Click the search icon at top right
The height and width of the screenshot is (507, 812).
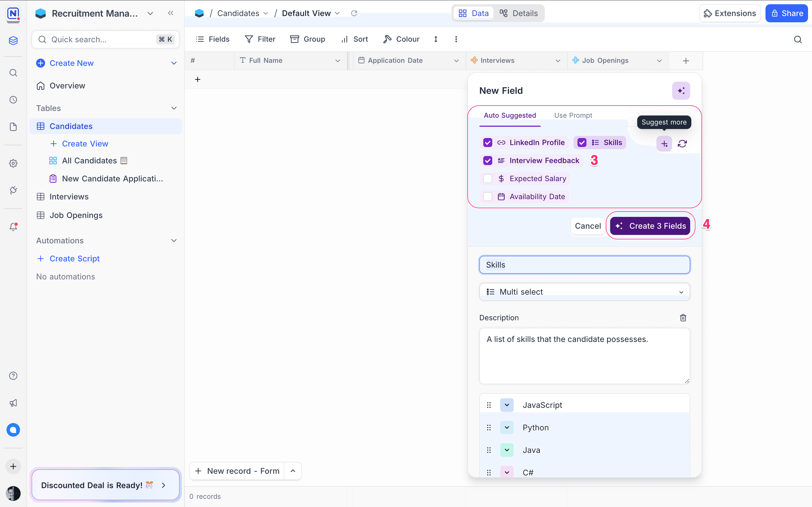(798, 39)
